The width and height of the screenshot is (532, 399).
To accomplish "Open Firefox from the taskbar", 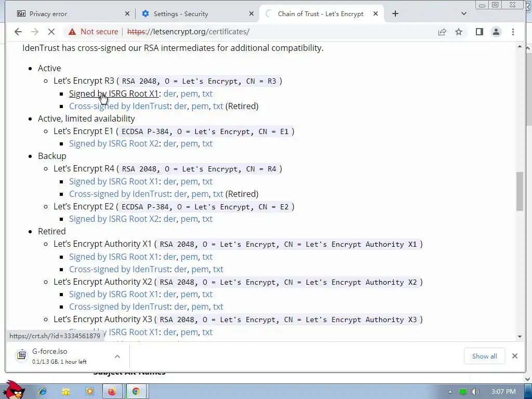I will tap(112, 391).
